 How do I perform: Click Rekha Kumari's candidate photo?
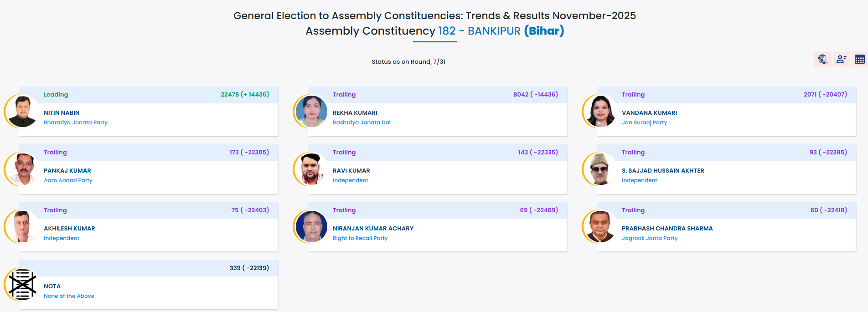click(x=311, y=111)
